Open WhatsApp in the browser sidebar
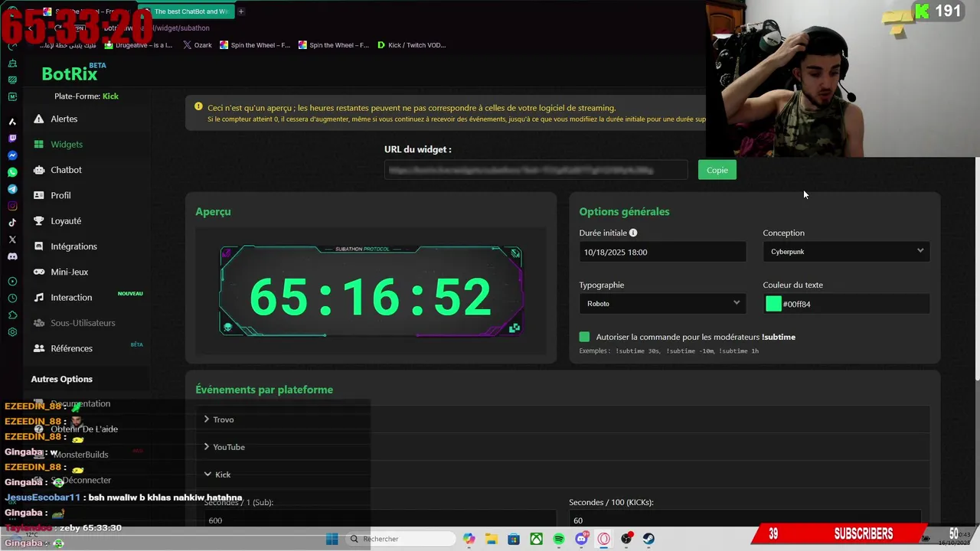Screen dimensions: 980x551 click(12, 172)
